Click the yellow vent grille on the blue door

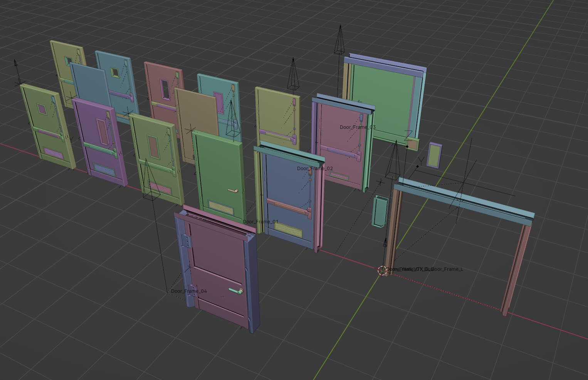tap(289, 231)
